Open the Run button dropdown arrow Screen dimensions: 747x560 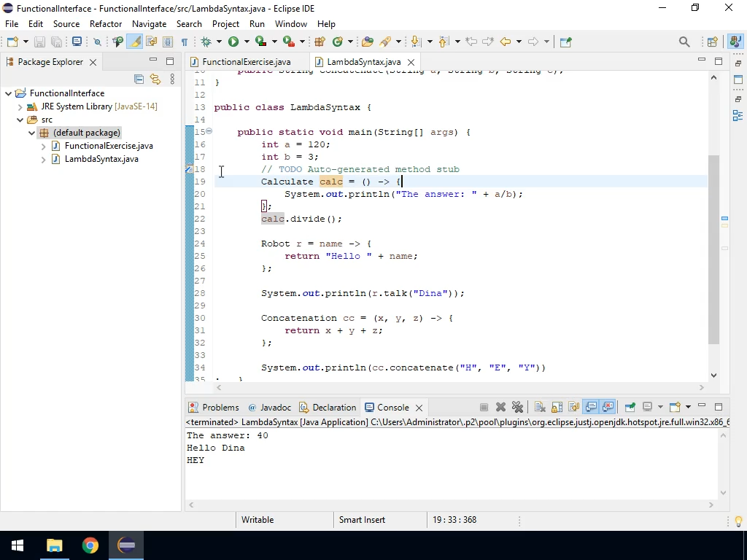247,42
